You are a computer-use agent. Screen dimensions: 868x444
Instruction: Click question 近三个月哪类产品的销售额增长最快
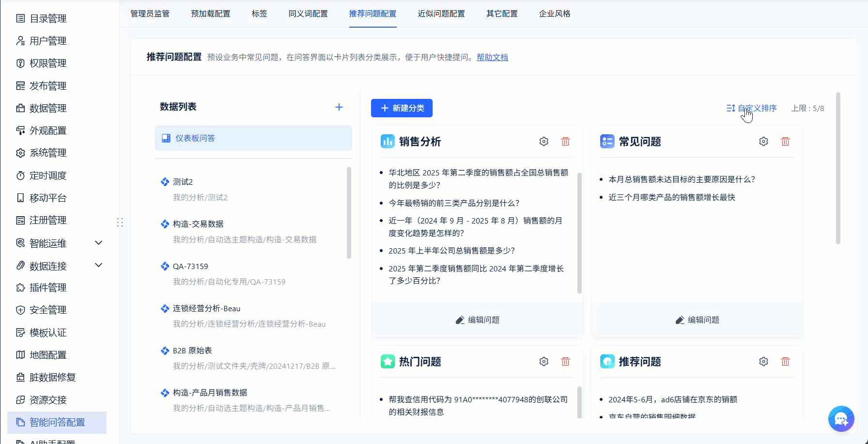(672, 197)
